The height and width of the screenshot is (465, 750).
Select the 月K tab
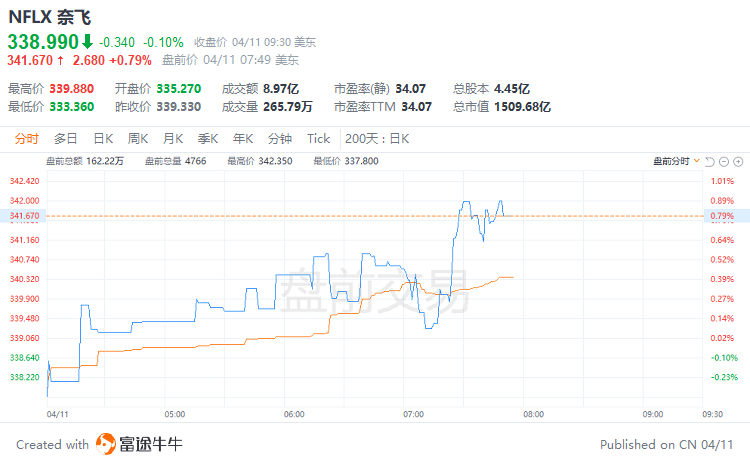click(173, 139)
